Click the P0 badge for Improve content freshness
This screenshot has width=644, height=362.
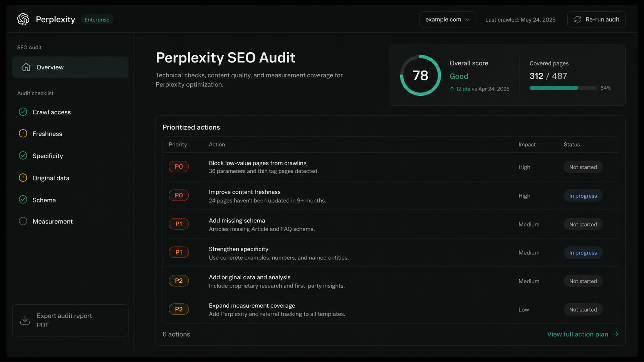point(179,195)
